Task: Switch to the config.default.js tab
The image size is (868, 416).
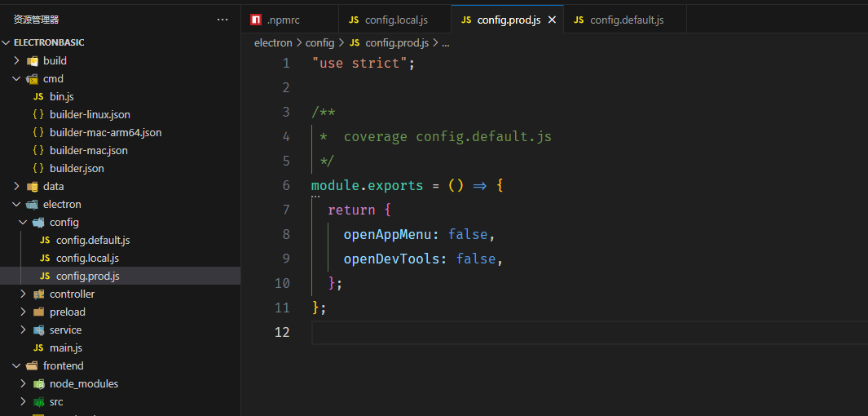Action: [x=626, y=20]
